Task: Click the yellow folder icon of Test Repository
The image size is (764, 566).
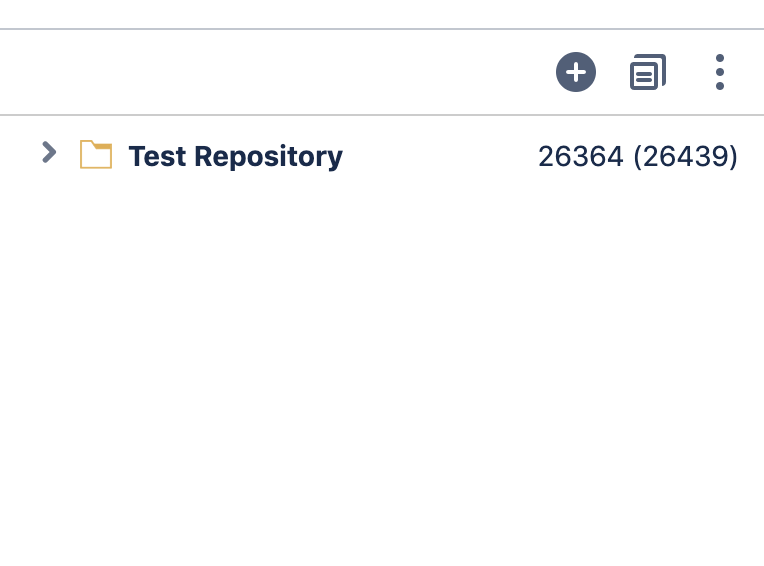Action: (x=96, y=154)
